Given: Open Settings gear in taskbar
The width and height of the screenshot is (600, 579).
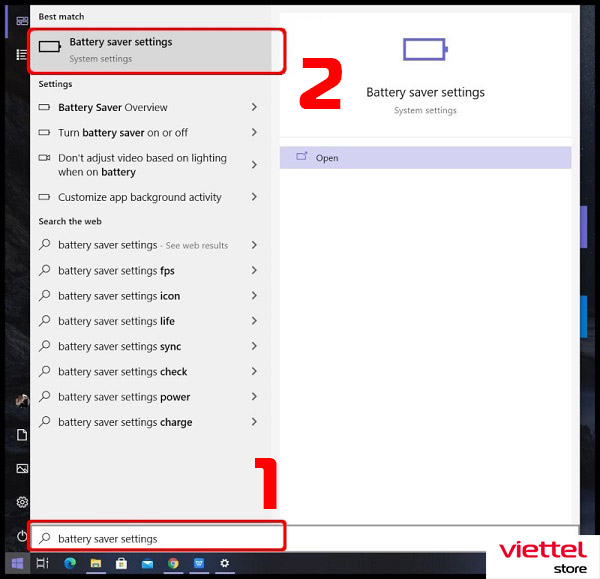Looking at the screenshot, I should (x=225, y=563).
